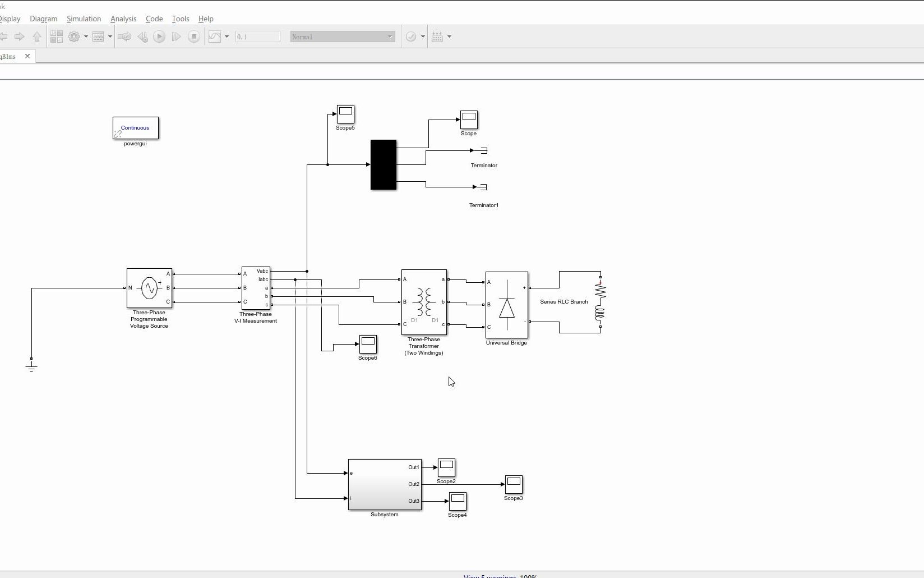Click the 'Three-Phase V-I Measurement' label
This screenshot has width=924, height=578.
pos(256,318)
